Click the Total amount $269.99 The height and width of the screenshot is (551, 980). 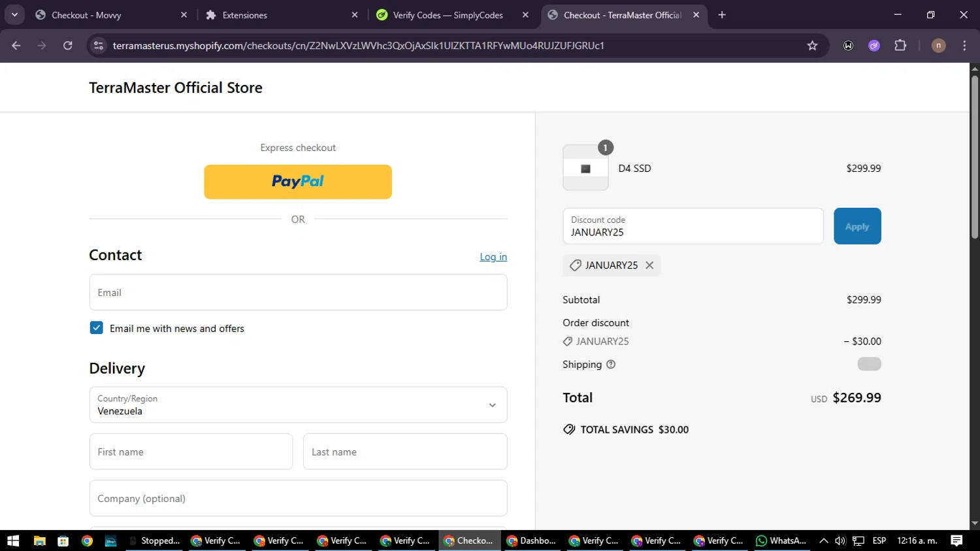857,397
